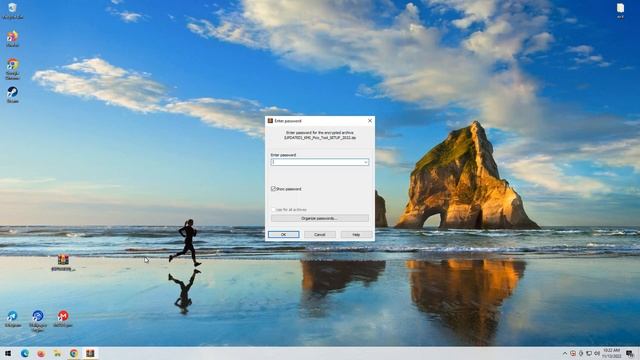Open the Google Chrome desktop shortcut
640x360 pixels.
[x=13, y=68]
